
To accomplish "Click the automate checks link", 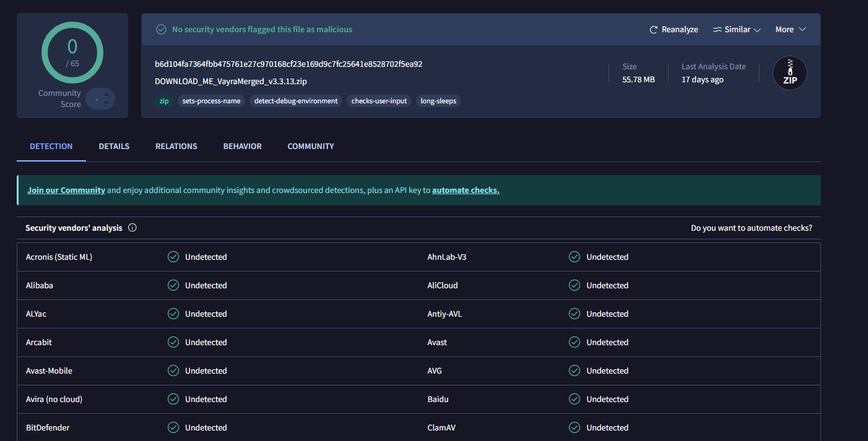I will [x=466, y=191].
